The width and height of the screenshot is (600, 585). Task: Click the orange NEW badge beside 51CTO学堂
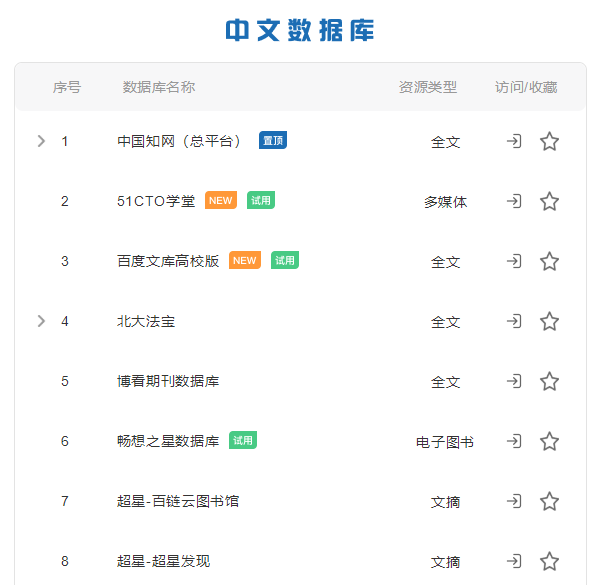[221, 200]
